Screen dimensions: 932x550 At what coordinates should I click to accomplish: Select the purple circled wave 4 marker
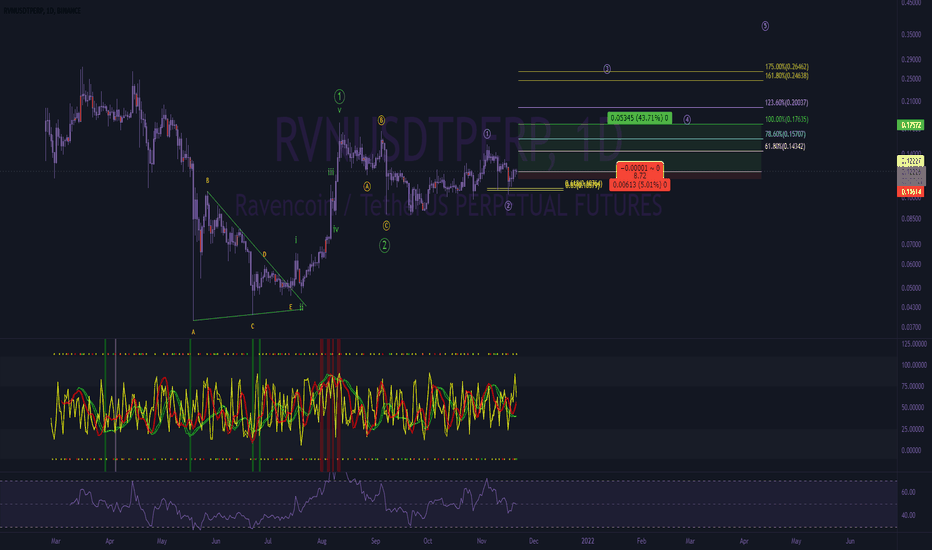tap(687, 120)
